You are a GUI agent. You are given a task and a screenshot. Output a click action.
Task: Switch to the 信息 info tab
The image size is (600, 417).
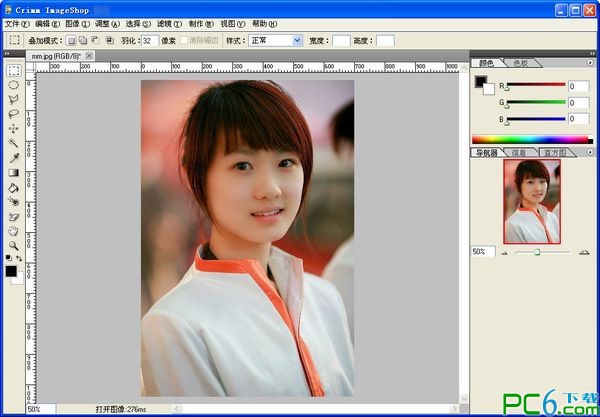coord(519,153)
